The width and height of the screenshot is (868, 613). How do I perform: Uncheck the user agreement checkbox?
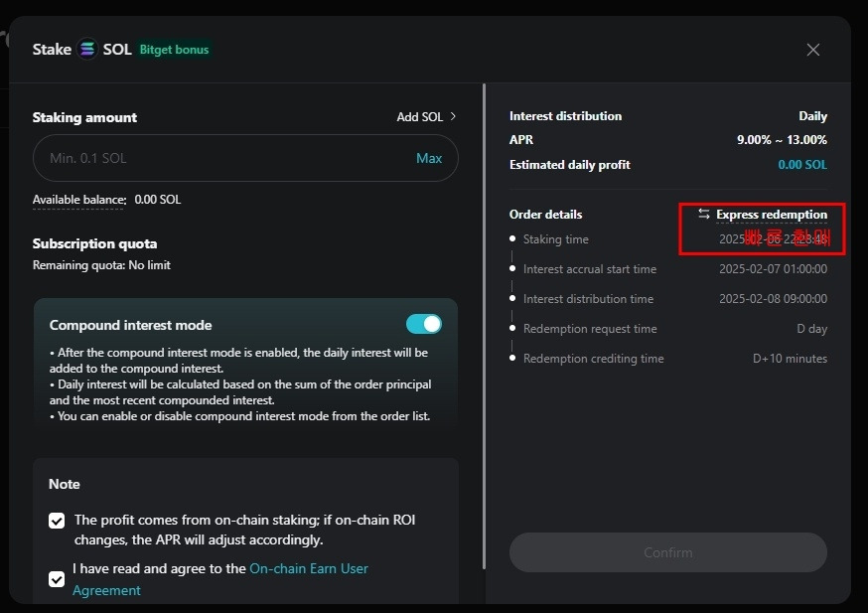tap(58, 578)
